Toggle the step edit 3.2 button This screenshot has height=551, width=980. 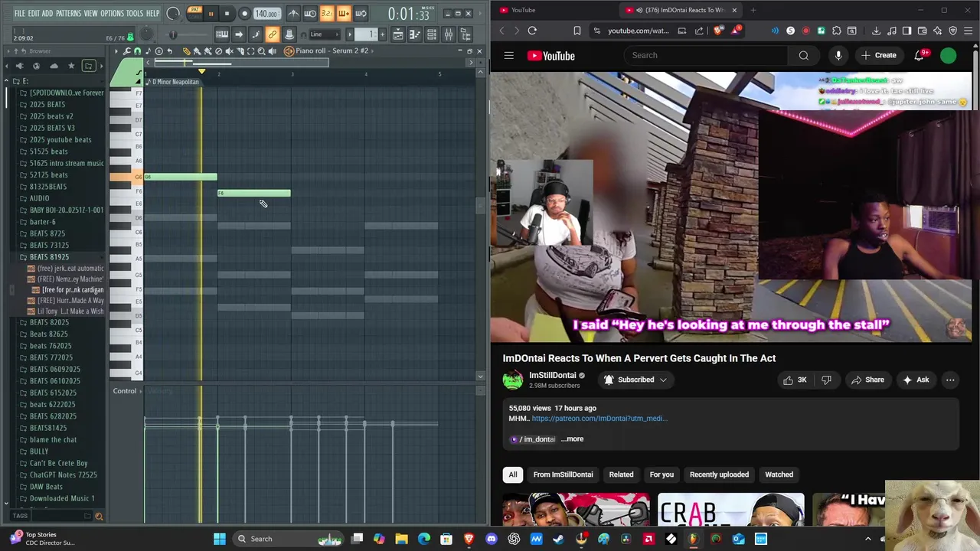pyautogui.click(x=327, y=13)
